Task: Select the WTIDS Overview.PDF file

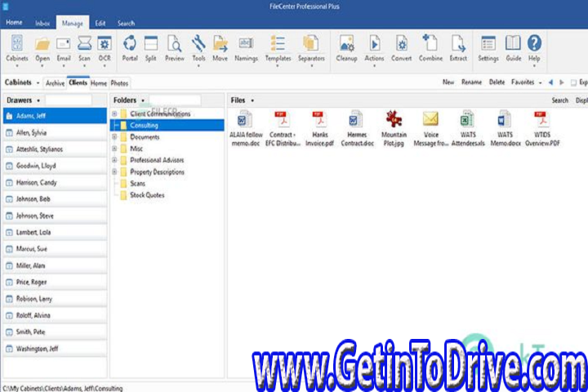Action: point(542,129)
